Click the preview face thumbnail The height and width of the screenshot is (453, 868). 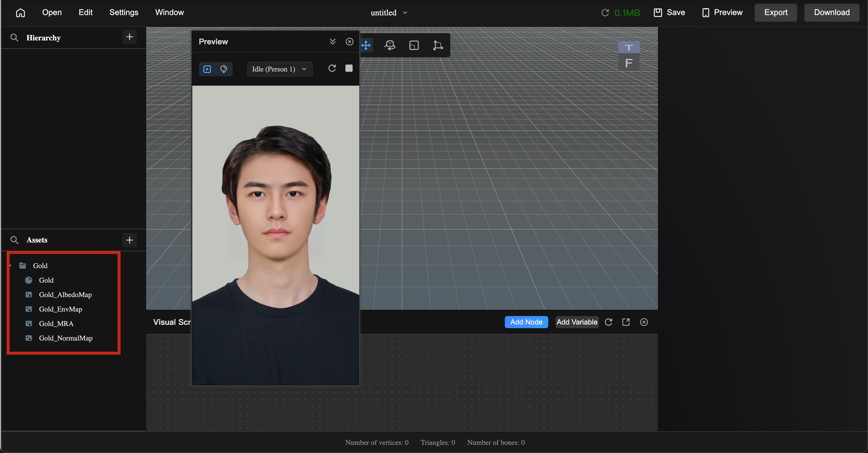pos(276,235)
